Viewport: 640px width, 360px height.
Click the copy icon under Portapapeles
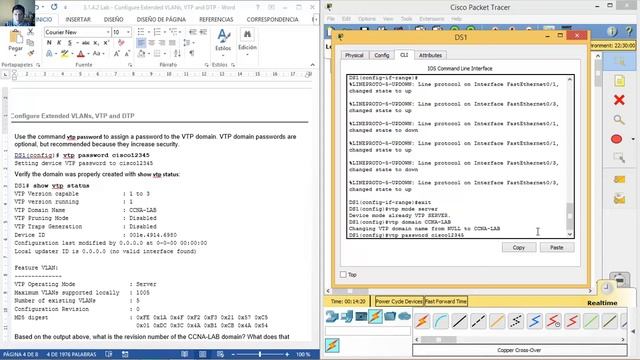pyautogui.click(x=30, y=42)
